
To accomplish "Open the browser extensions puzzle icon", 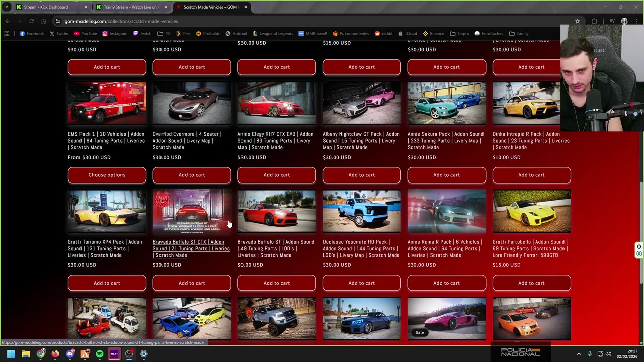I will point(595,21).
